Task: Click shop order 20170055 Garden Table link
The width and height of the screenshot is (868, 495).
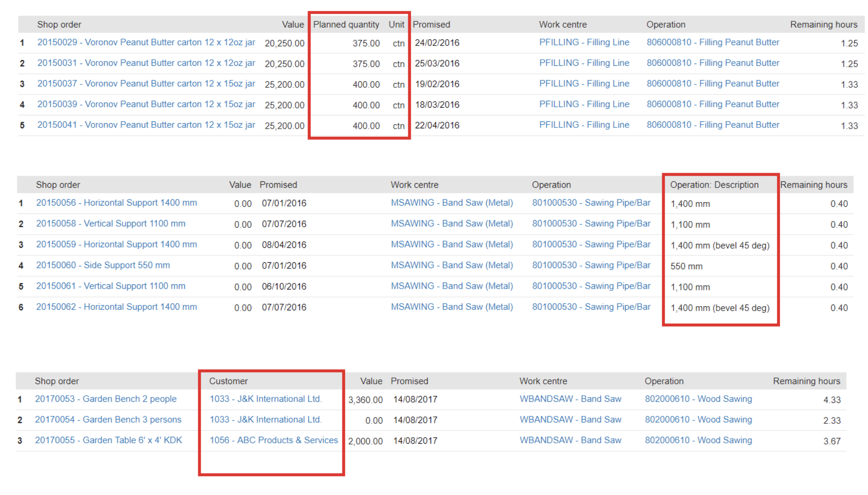Action: point(109,440)
